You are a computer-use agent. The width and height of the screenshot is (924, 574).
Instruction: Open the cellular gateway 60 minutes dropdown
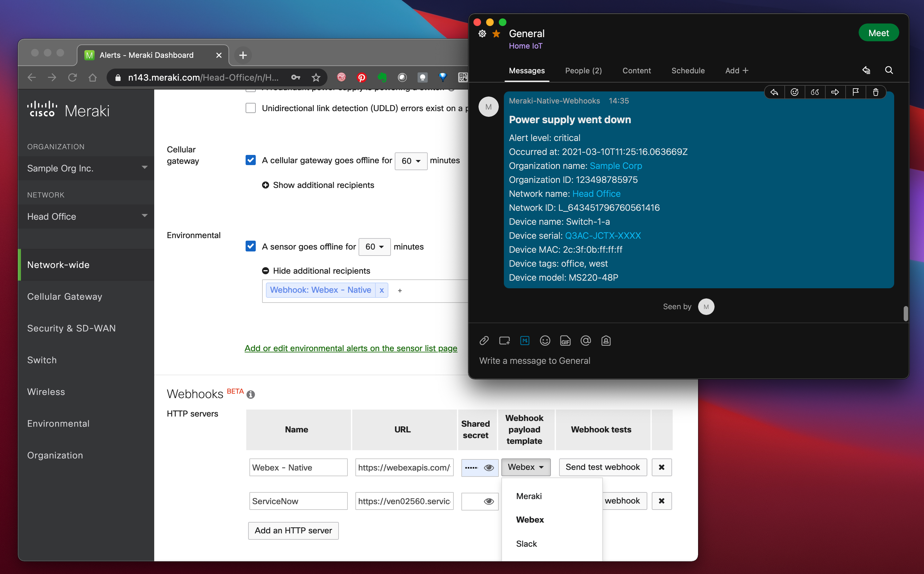pyautogui.click(x=411, y=161)
